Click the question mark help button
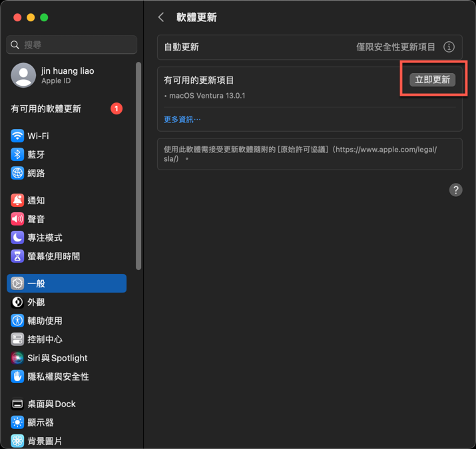Screen dimensions: 476x449 455,190
